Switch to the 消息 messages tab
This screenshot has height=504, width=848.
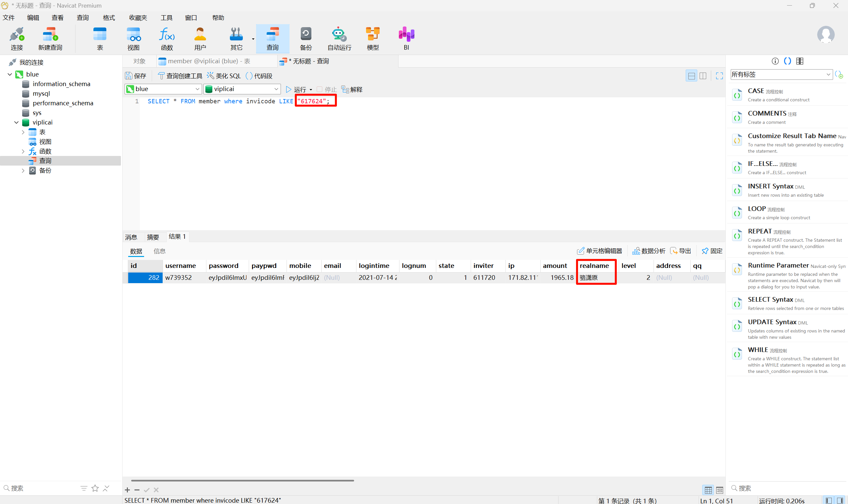[x=131, y=237]
